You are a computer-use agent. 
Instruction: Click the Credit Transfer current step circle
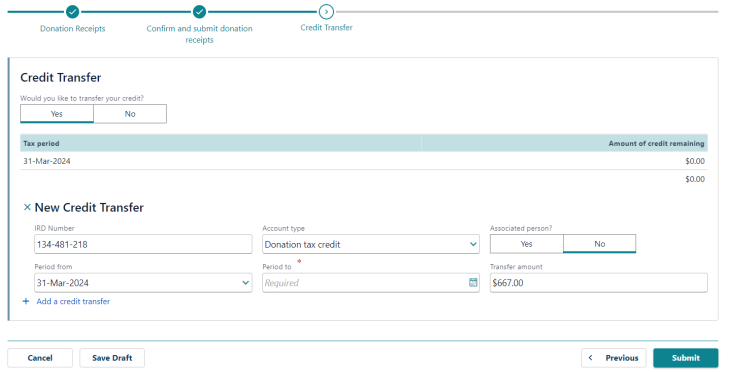326,12
